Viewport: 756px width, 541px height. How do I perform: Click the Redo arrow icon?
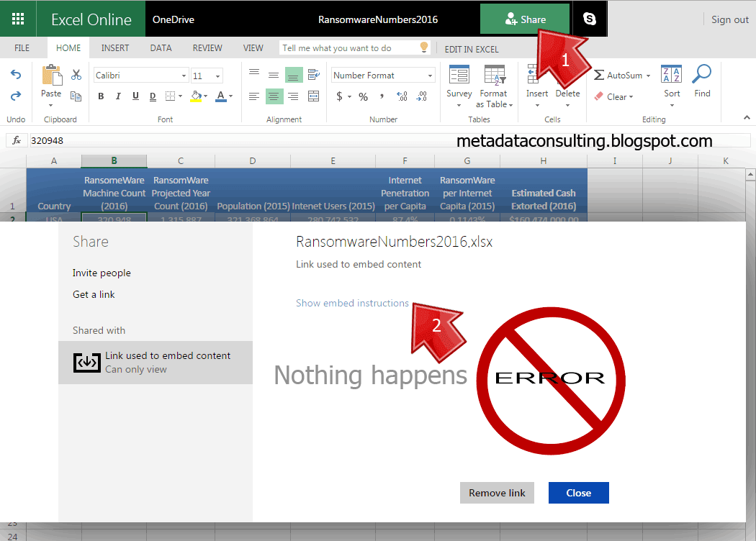pyautogui.click(x=16, y=96)
